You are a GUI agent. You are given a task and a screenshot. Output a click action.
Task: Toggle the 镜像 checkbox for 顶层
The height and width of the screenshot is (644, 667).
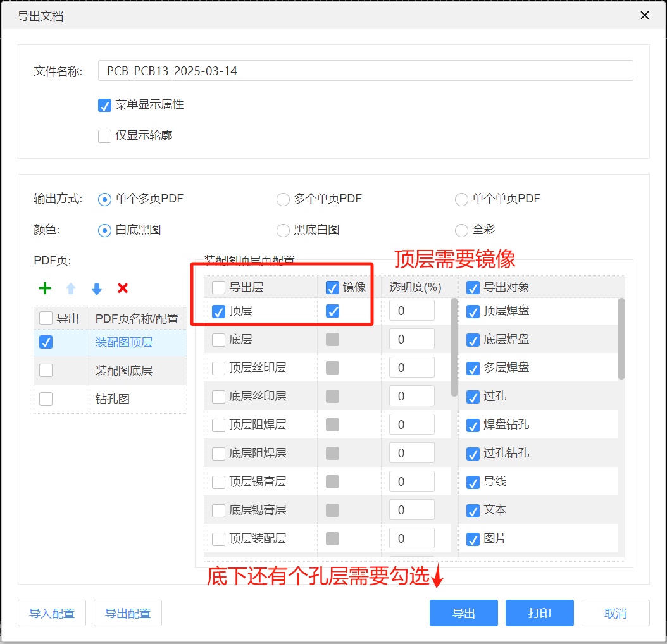pyautogui.click(x=332, y=311)
